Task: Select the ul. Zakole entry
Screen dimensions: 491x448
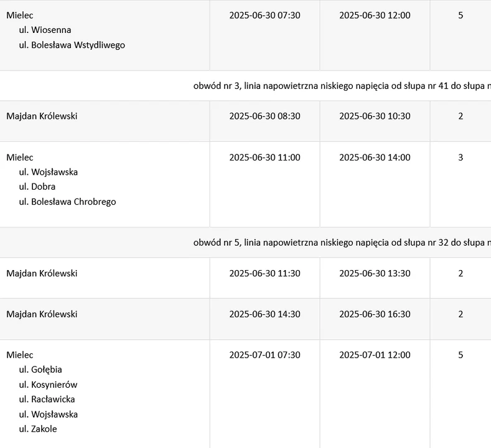Action: (38, 429)
